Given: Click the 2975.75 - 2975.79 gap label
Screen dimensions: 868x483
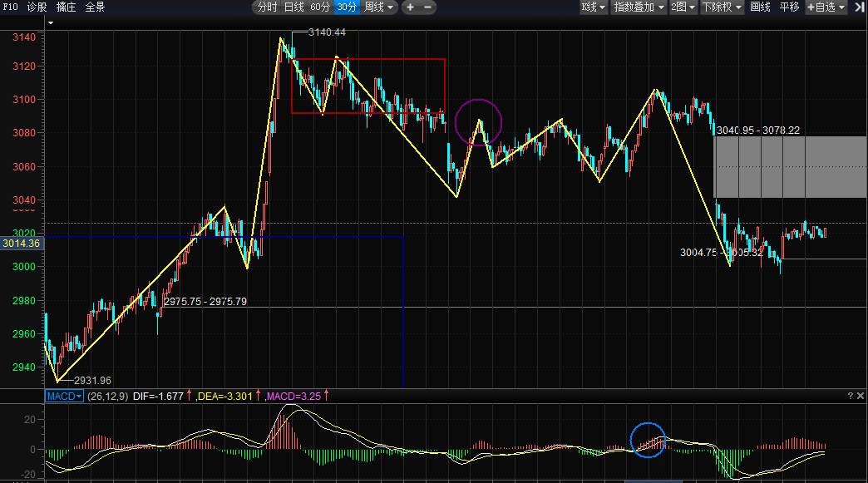Looking at the screenshot, I should coord(205,302).
